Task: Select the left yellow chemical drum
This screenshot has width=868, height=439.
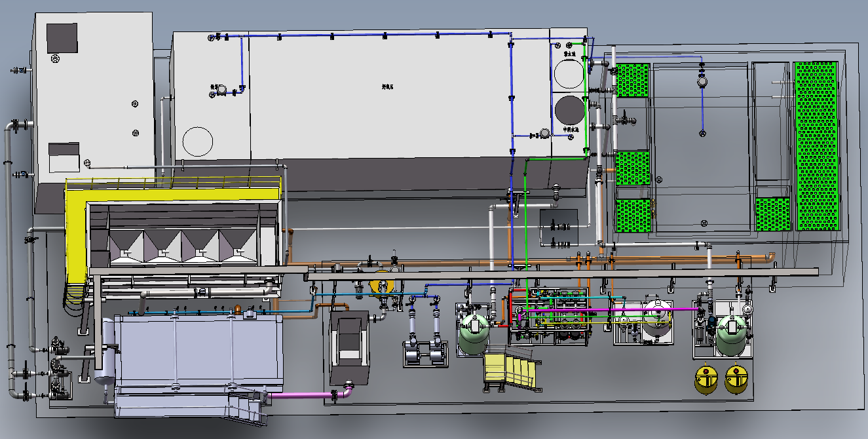Action: pyautogui.click(x=706, y=379)
